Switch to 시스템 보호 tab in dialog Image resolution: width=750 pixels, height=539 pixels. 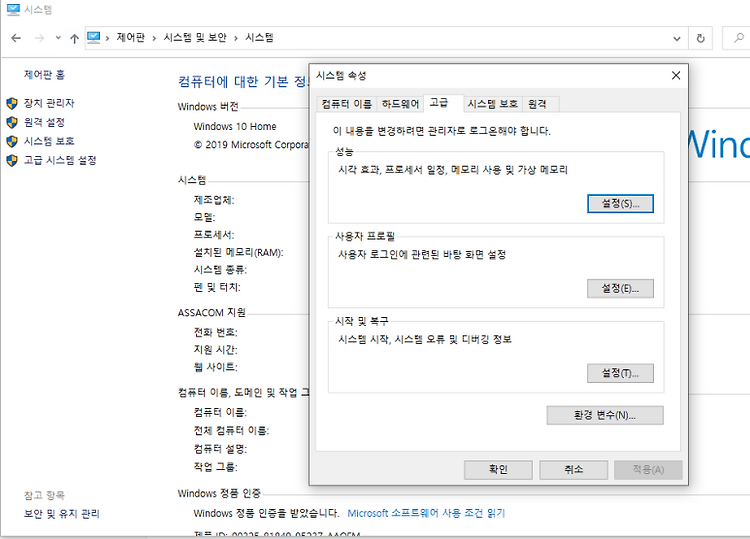tap(493, 104)
